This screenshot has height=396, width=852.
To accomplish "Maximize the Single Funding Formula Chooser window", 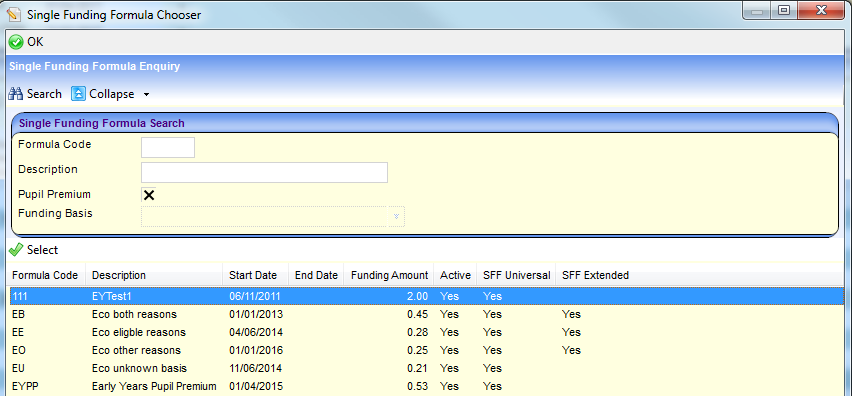I will pos(783,10).
